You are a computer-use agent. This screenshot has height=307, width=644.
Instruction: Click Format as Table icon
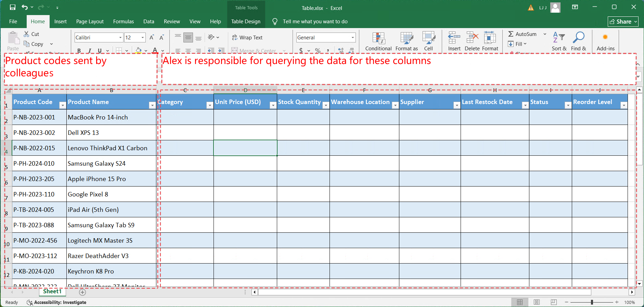click(407, 38)
